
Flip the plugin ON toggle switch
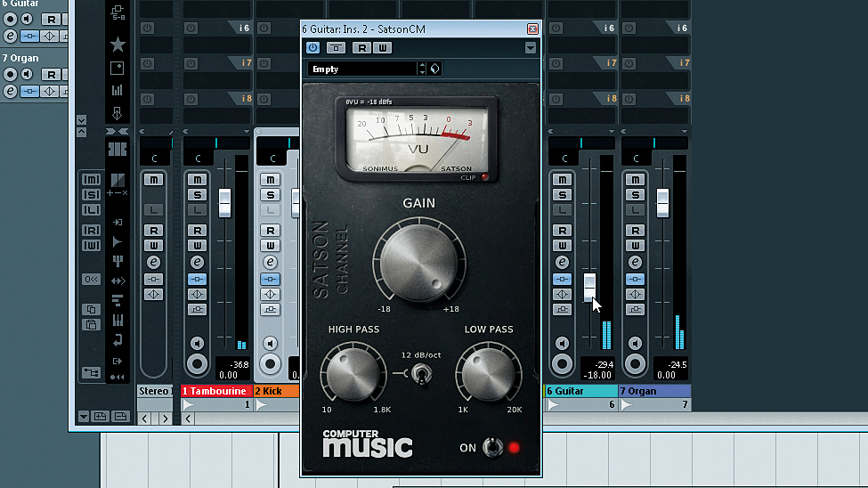(492, 447)
